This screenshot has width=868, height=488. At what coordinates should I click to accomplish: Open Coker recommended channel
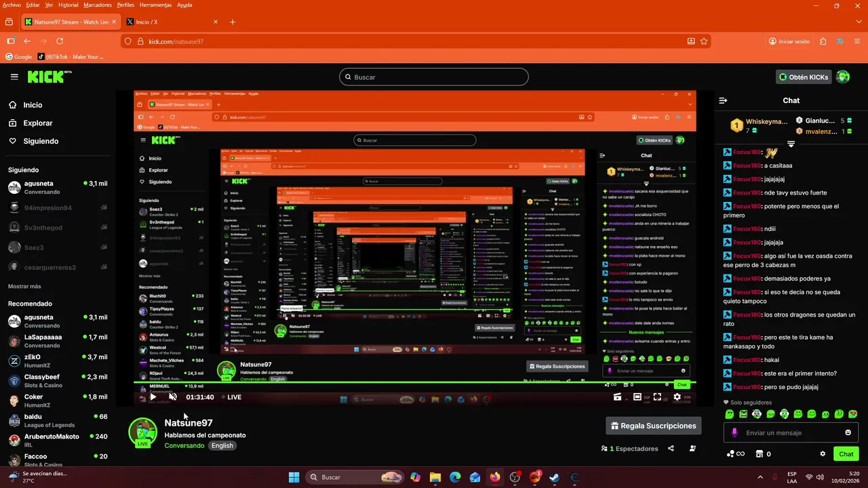point(58,401)
